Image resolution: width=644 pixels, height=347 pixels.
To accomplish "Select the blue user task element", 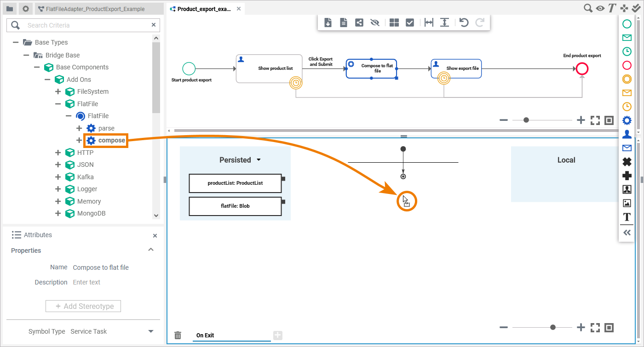I will pos(627,134).
